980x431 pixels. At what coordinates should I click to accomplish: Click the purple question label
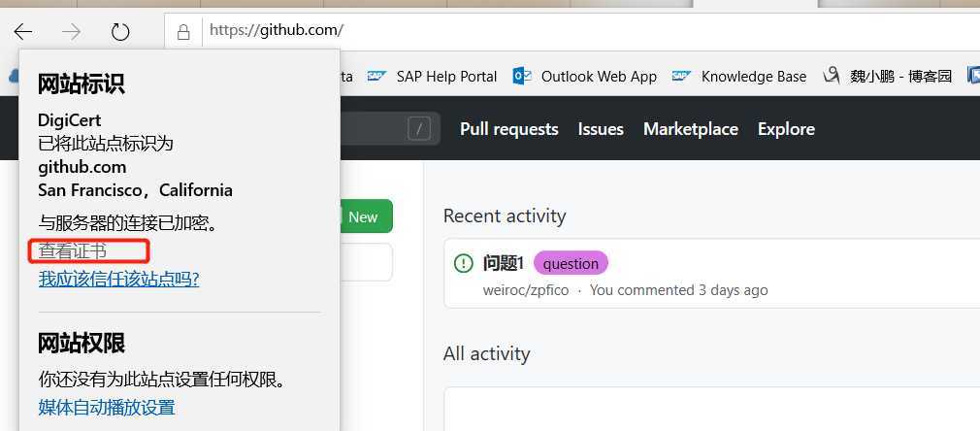pos(571,263)
